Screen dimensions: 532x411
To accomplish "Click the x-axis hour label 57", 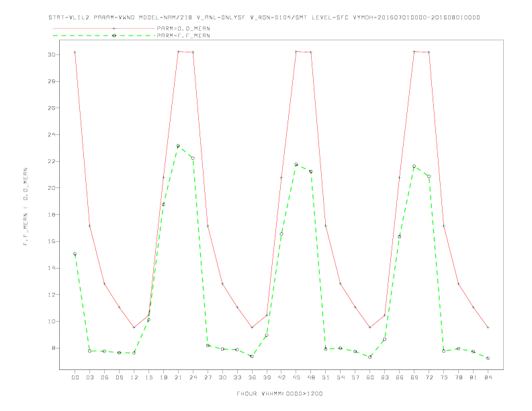I will [x=355, y=377].
